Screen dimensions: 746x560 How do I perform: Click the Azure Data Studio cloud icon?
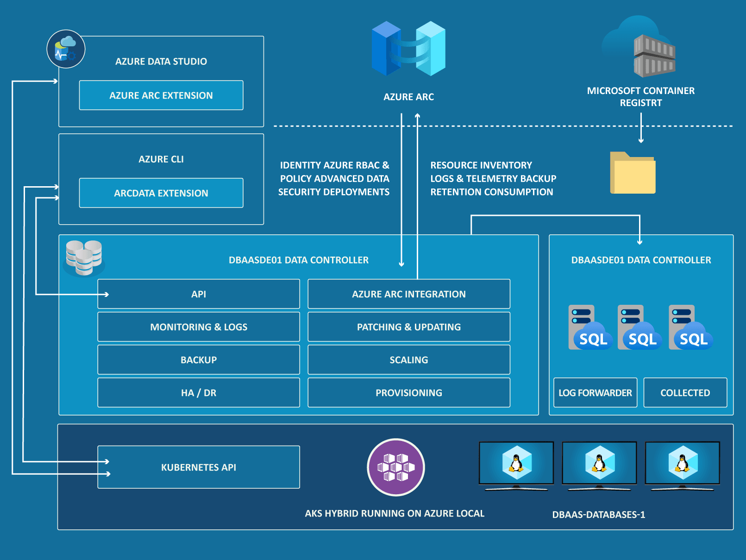click(66, 49)
